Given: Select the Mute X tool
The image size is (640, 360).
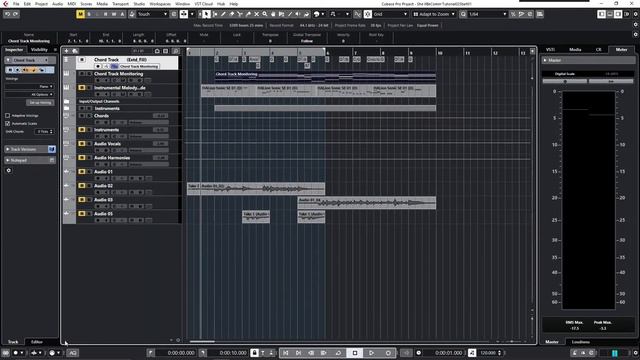Looking at the screenshot, I should (256, 14).
